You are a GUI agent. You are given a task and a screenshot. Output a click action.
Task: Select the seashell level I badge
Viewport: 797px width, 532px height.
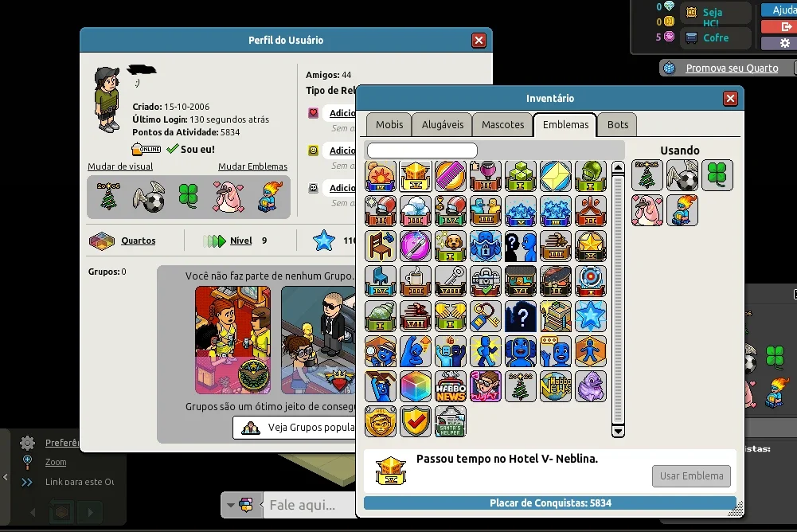[381, 316]
